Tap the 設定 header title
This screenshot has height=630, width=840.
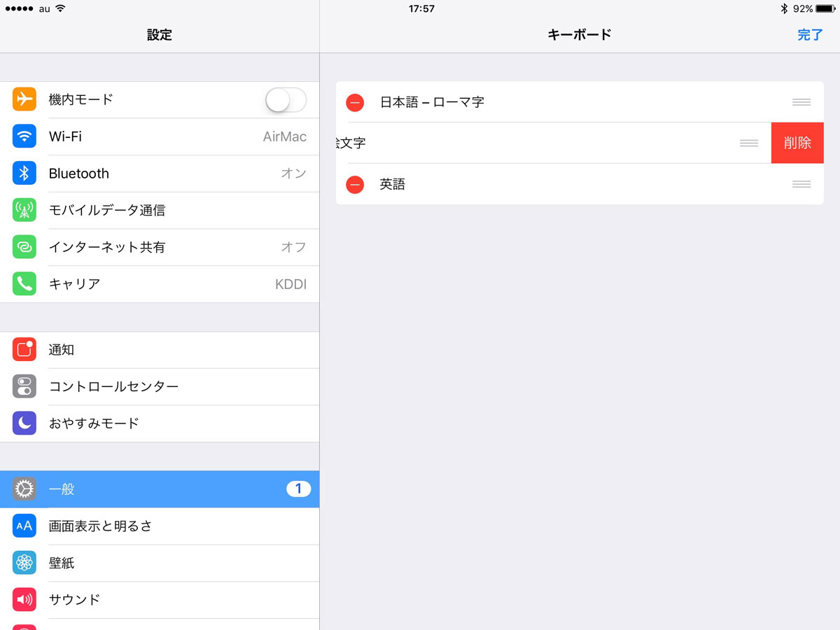160,34
